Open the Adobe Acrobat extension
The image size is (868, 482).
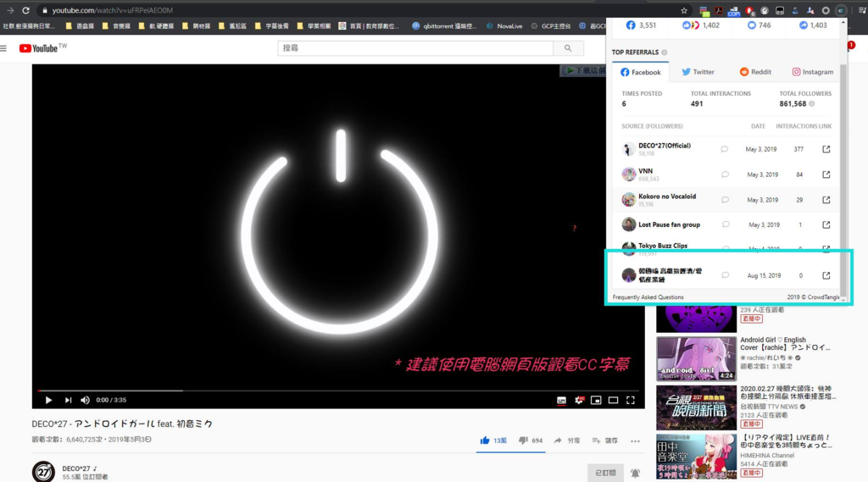719,10
